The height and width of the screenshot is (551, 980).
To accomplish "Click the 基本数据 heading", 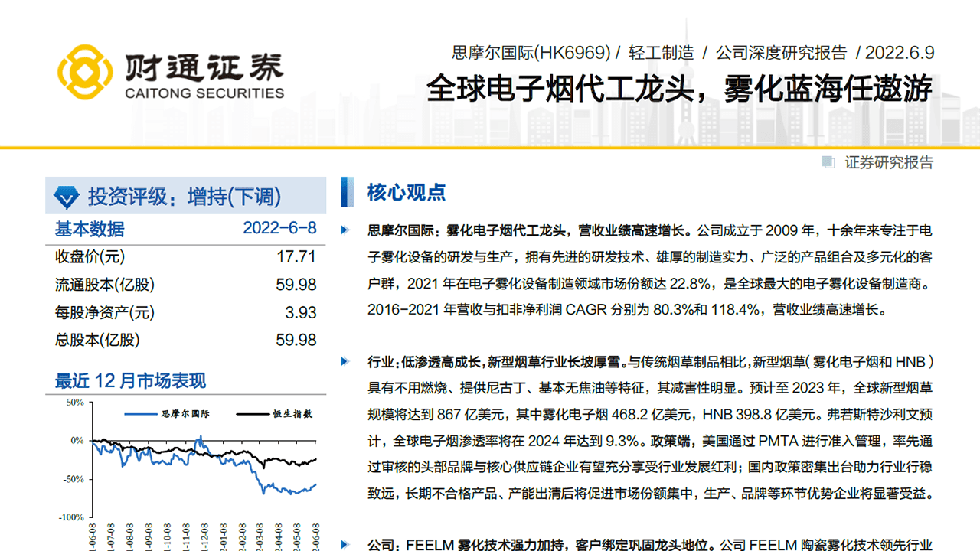I will [90, 229].
